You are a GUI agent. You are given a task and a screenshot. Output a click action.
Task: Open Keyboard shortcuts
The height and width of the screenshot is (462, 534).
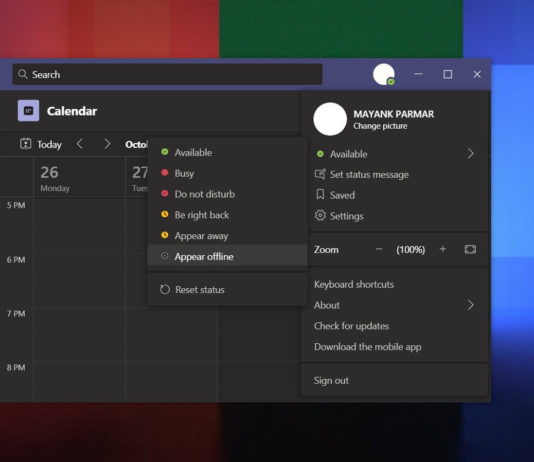(395, 284)
